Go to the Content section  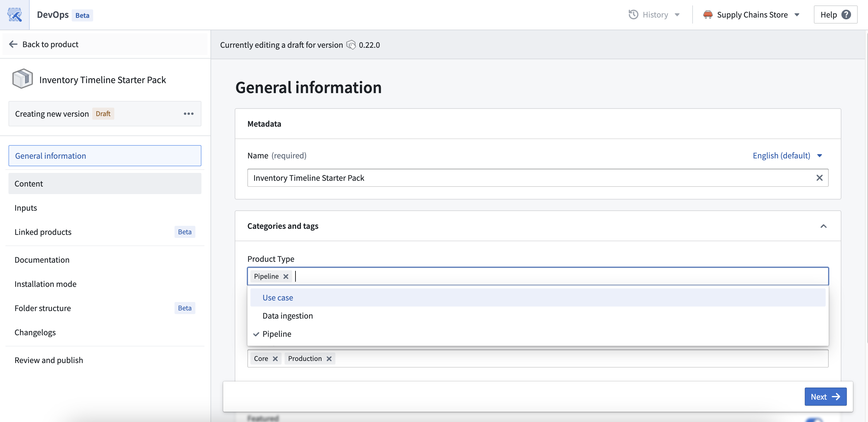(x=105, y=183)
